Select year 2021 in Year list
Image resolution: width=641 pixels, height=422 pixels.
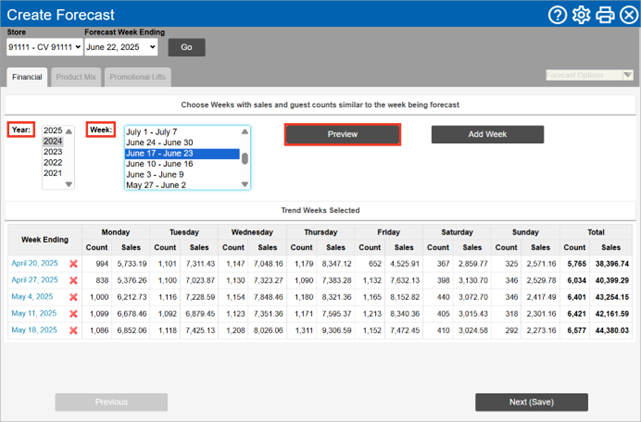pyautogui.click(x=53, y=173)
